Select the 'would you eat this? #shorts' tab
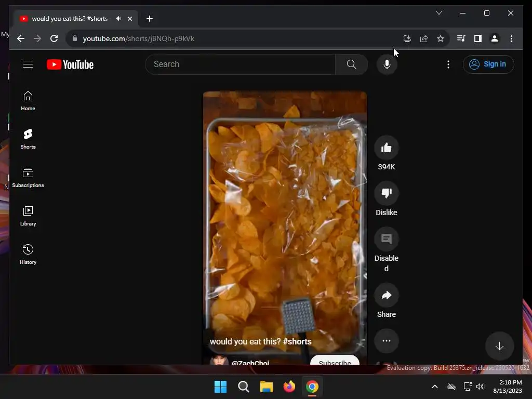This screenshot has width=532, height=399. (x=70, y=19)
